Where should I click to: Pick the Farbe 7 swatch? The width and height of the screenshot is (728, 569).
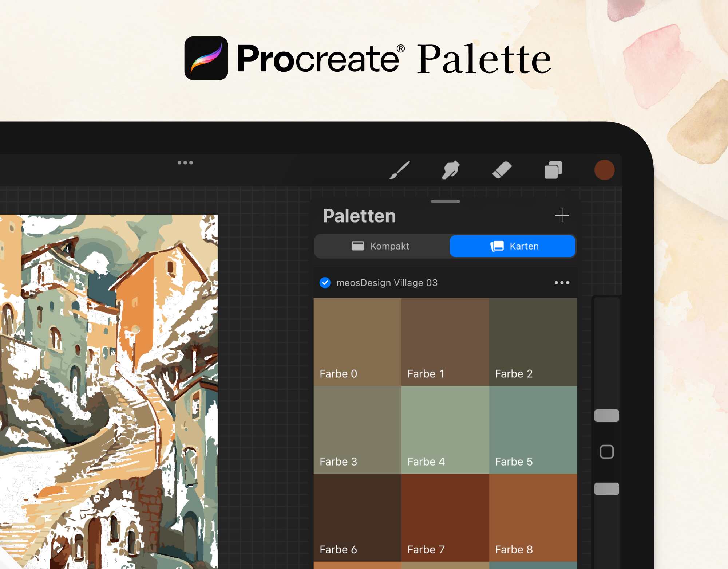tap(445, 518)
